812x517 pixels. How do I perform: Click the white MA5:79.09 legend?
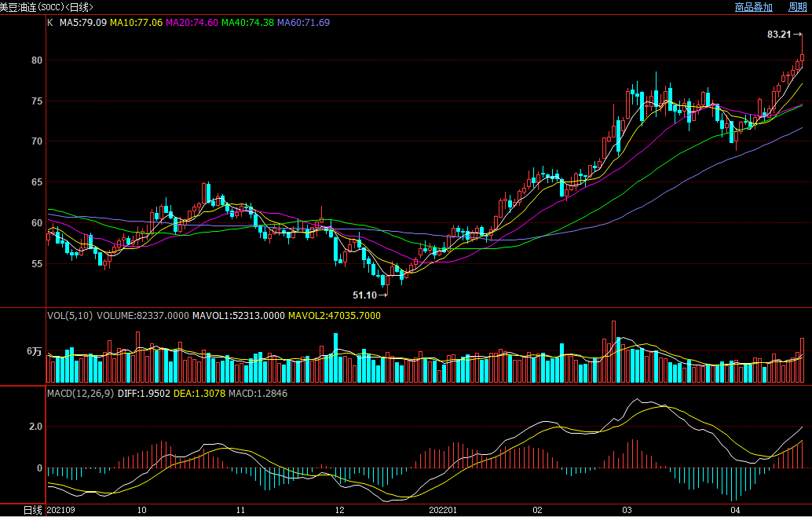[83, 23]
